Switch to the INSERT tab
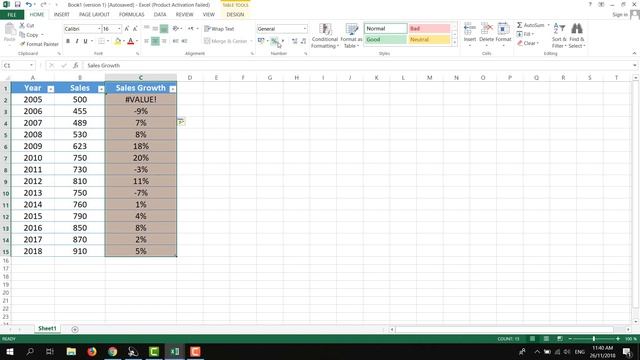The height and width of the screenshot is (360, 640). click(62, 15)
